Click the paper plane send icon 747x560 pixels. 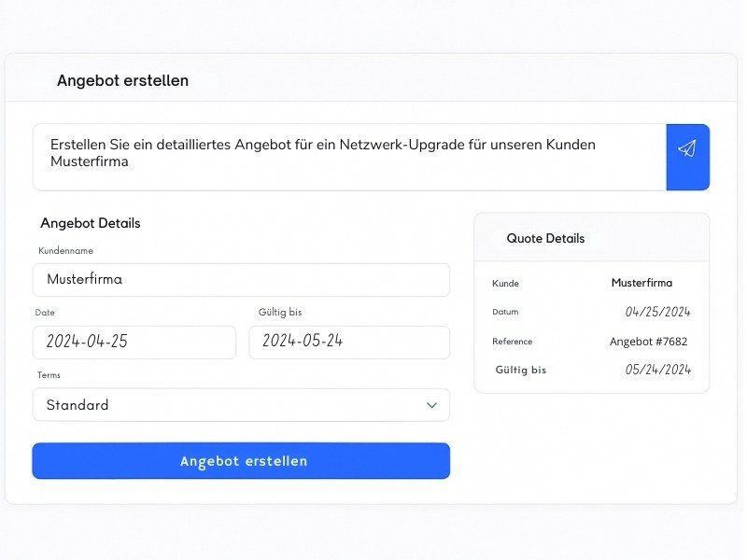tap(687, 148)
